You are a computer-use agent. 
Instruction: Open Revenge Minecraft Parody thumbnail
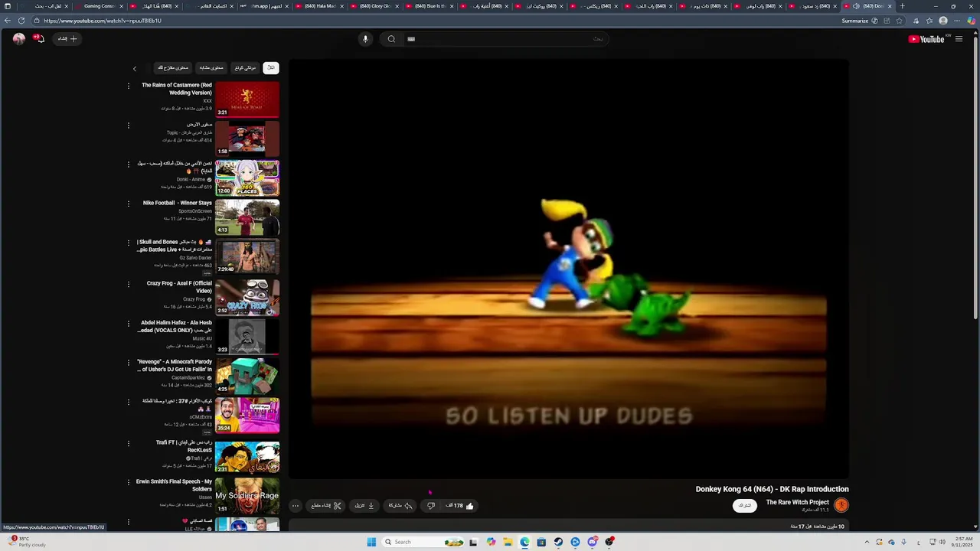(x=247, y=375)
